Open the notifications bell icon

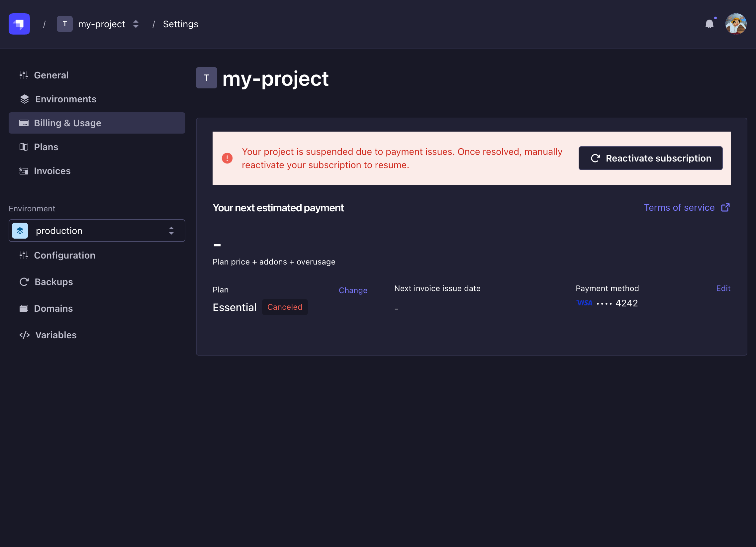(709, 24)
